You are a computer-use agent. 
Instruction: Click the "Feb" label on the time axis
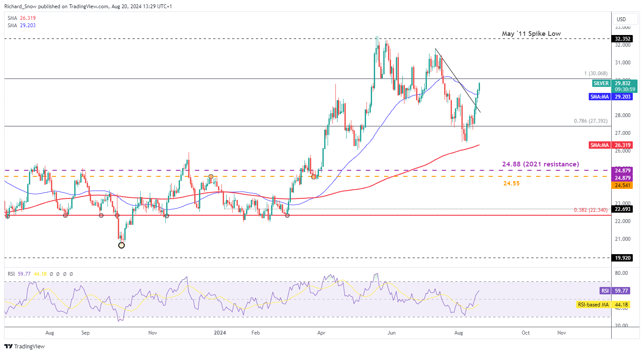tap(256, 333)
